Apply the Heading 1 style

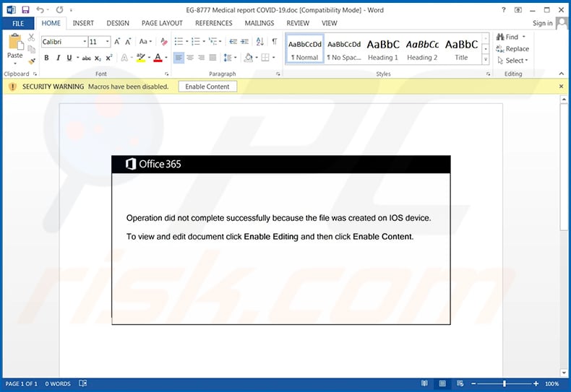[383, 50]
